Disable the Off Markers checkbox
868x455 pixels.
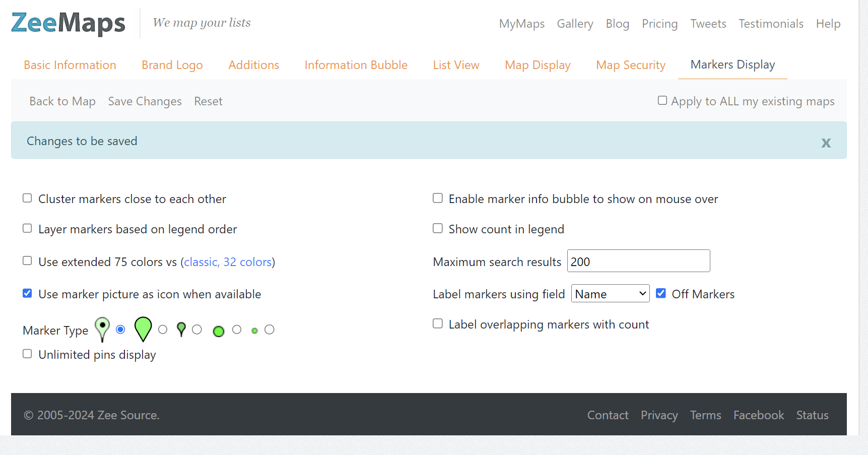click(x=660, y=293)
